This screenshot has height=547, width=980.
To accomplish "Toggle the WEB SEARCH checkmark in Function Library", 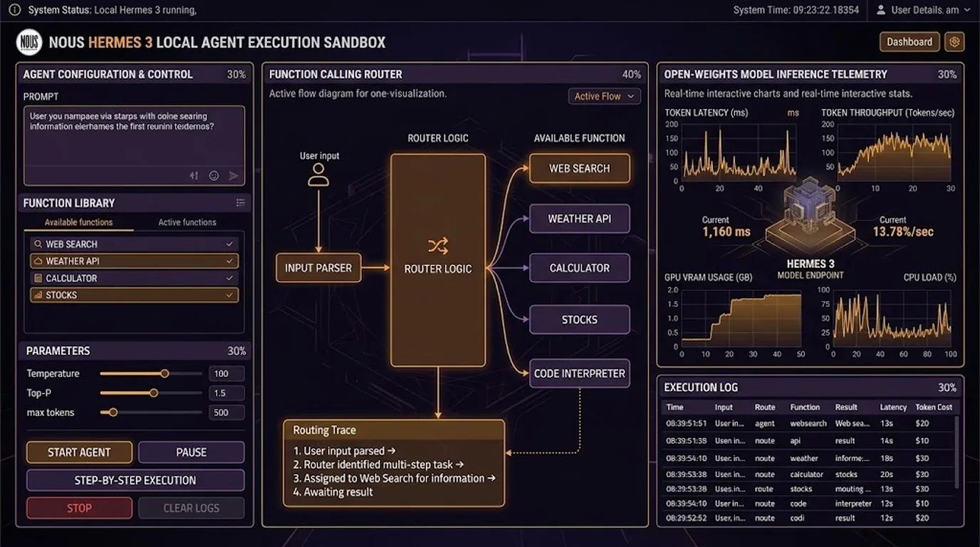I will pos(229,244).
